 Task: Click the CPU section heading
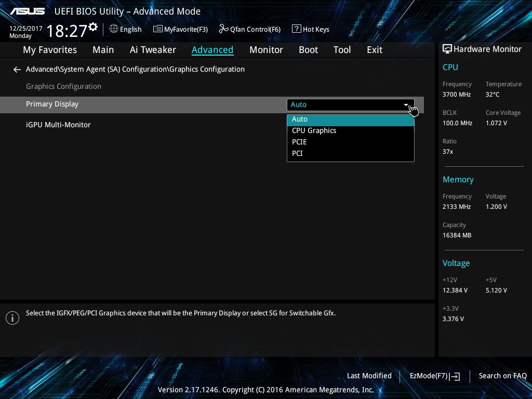point(450,67)
